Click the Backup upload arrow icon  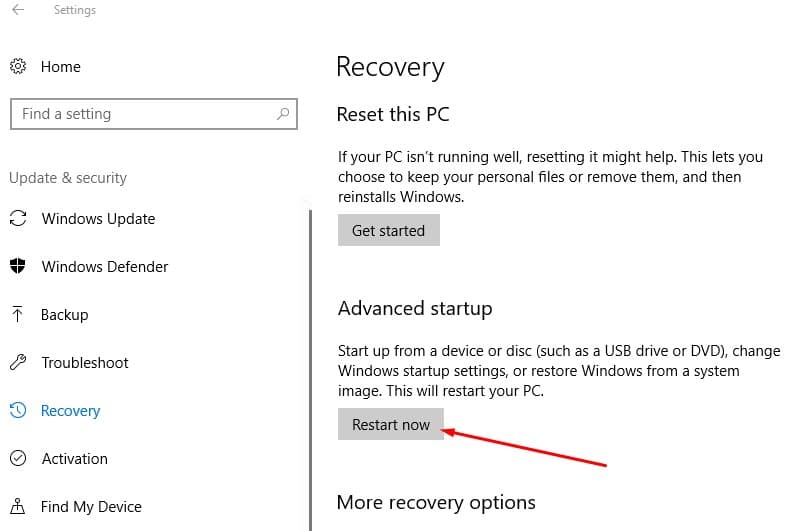(x=18, y=315)
